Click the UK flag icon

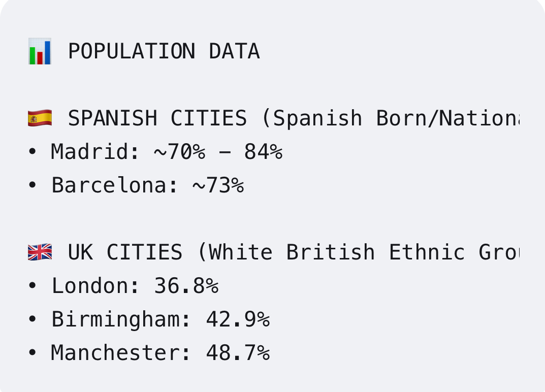coord(40,252)
